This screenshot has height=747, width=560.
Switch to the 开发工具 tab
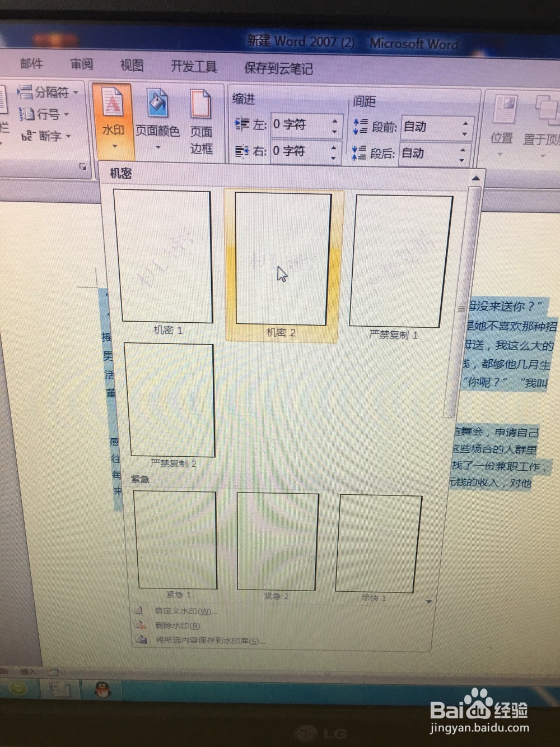[194, 67]
